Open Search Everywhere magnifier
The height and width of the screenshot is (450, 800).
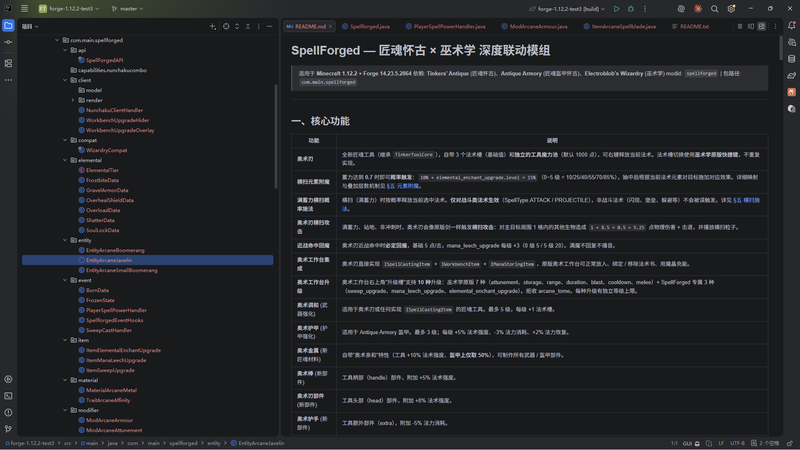pyautogui.click(x=714, y=9)
